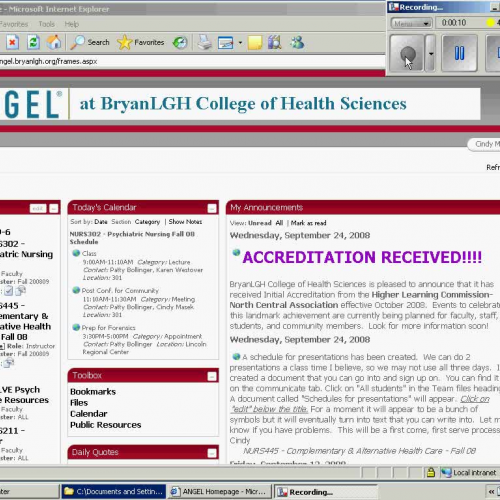
Task: Click the Print icon in toolbar
Action: 204,42
